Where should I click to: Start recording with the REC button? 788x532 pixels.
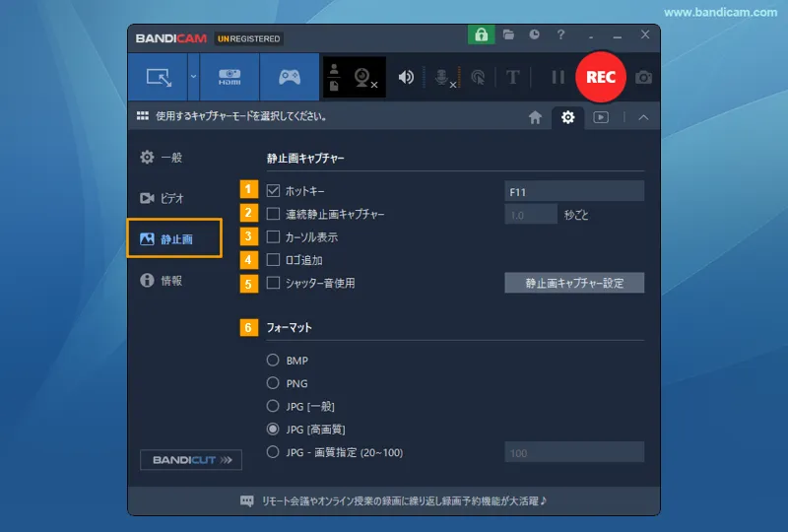click(601, 77)
